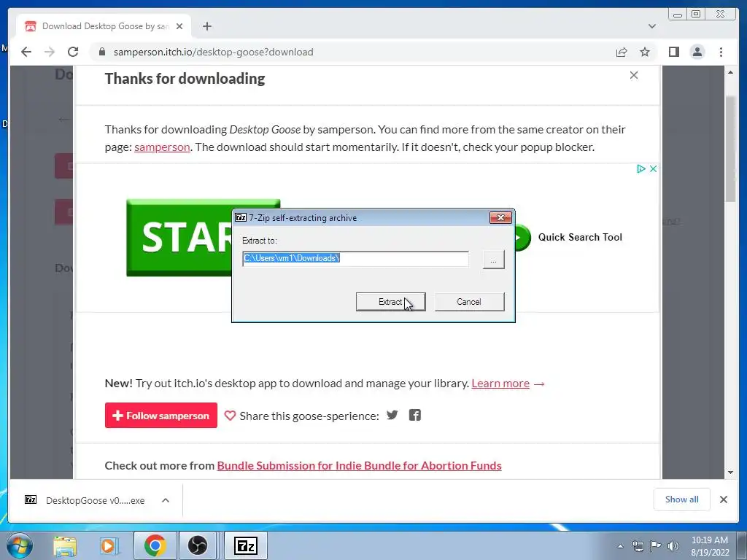View site information lock icon
This screenshot has height=560, width=747.
coord(102,52)
